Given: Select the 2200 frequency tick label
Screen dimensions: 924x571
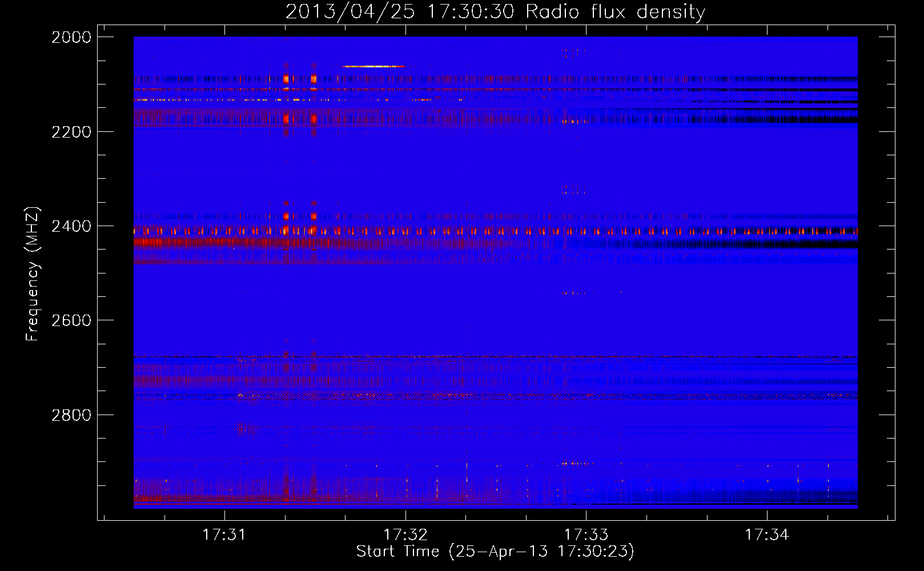Looking at the screenshot, I should click(71, 132).
